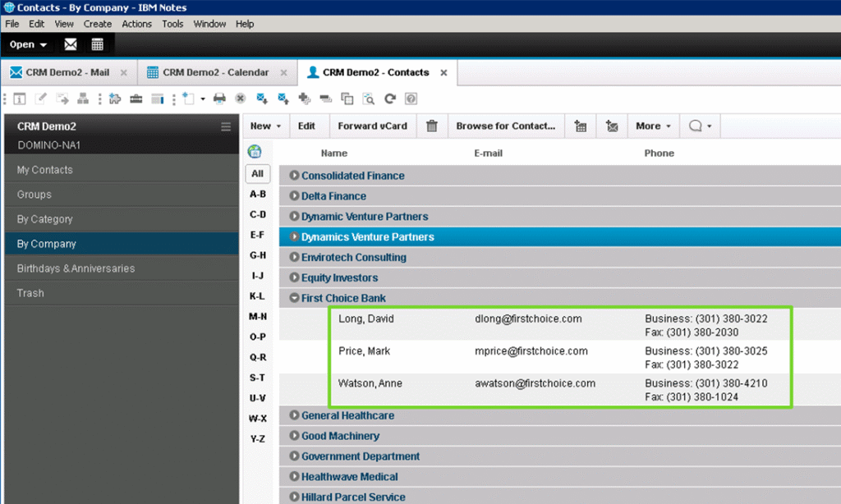The width and height of the screenshot is (841, 504).
Task: Click the overlapping windows copy icon
Action: [347, 99]
